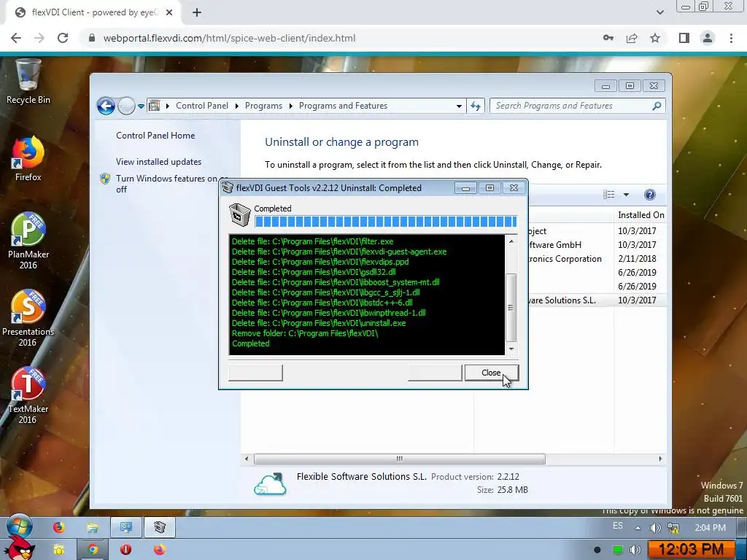Click the magnifier icon in search box
This screenshot has height=560, width=747.
coord(657,106)
